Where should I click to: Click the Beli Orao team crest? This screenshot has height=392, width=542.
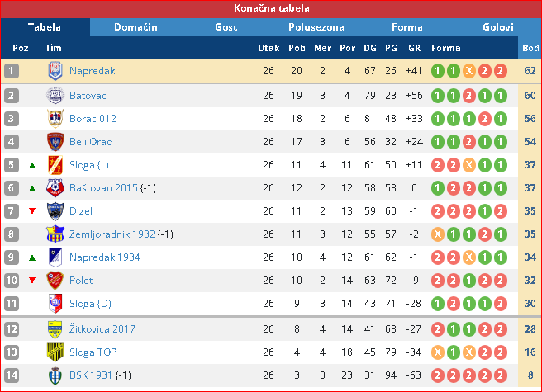click(x=55, y=142)
